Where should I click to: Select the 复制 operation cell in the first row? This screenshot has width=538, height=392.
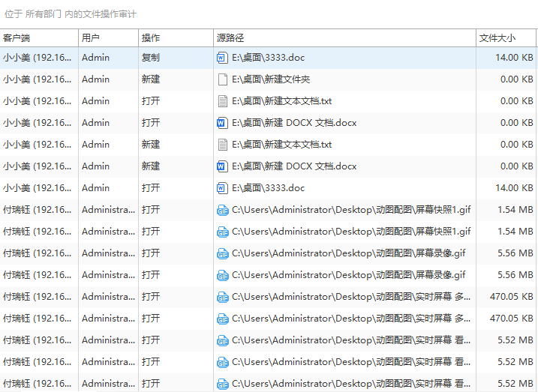(x=151, y=58)
